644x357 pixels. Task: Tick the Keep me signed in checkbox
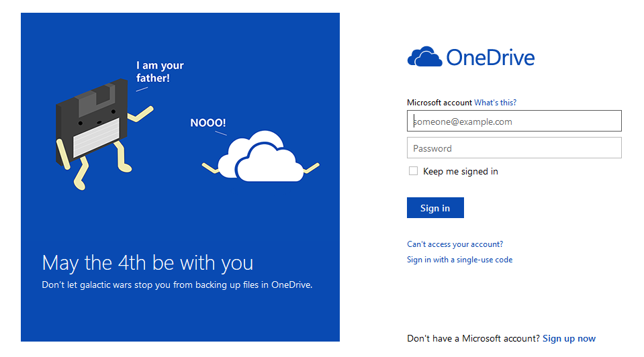pyautogui.click(x=414, y=171)
